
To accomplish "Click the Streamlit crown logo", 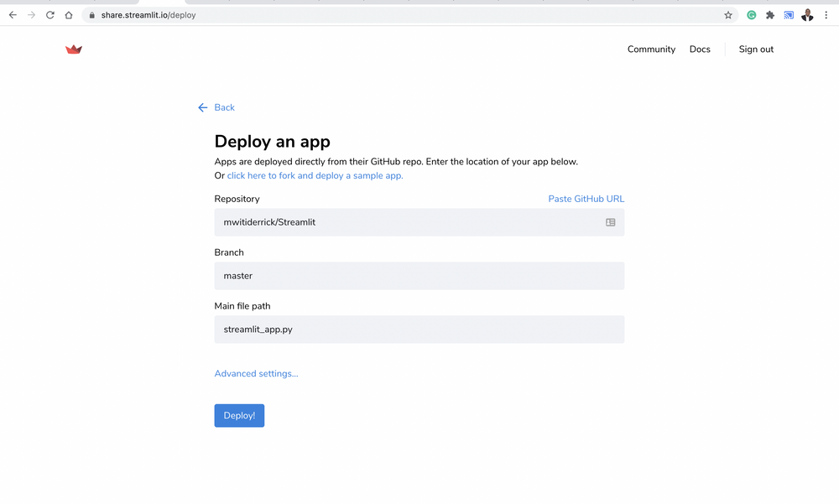I will coord(74,49).
